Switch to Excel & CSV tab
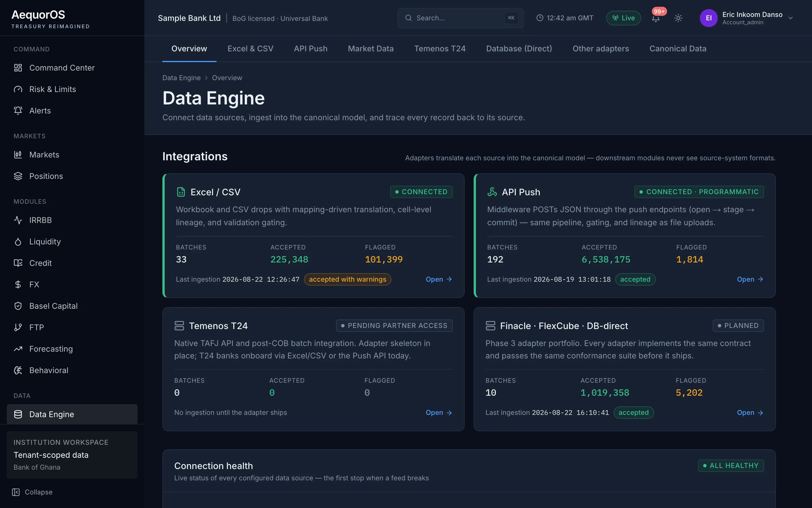The width and height of the screenshot is (812, 508). click(x=250, y=49)
